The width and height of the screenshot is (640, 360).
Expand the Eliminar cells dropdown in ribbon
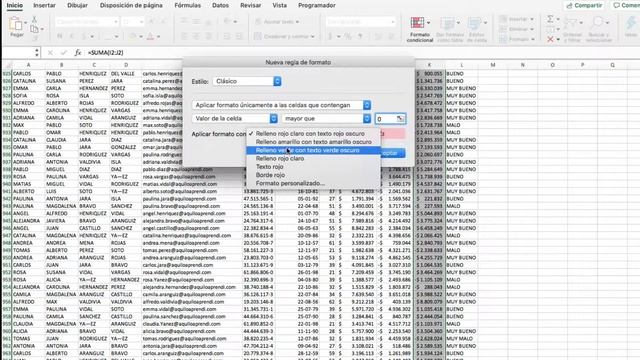[532, 29]
